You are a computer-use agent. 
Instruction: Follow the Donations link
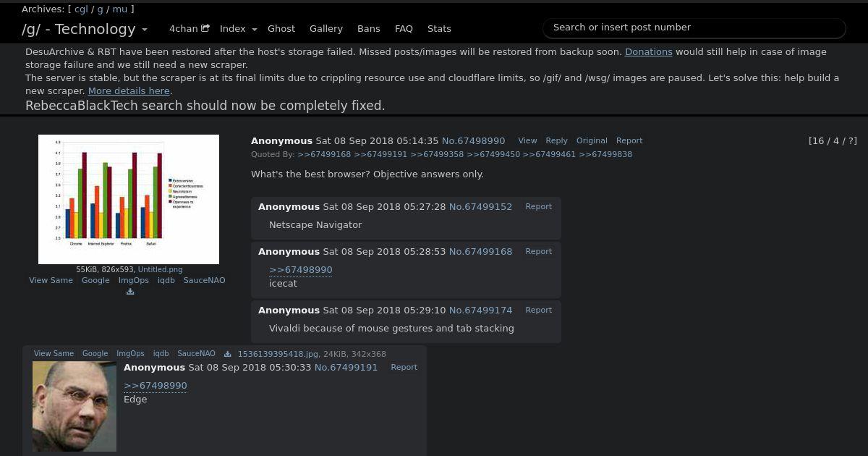[649, 52]
